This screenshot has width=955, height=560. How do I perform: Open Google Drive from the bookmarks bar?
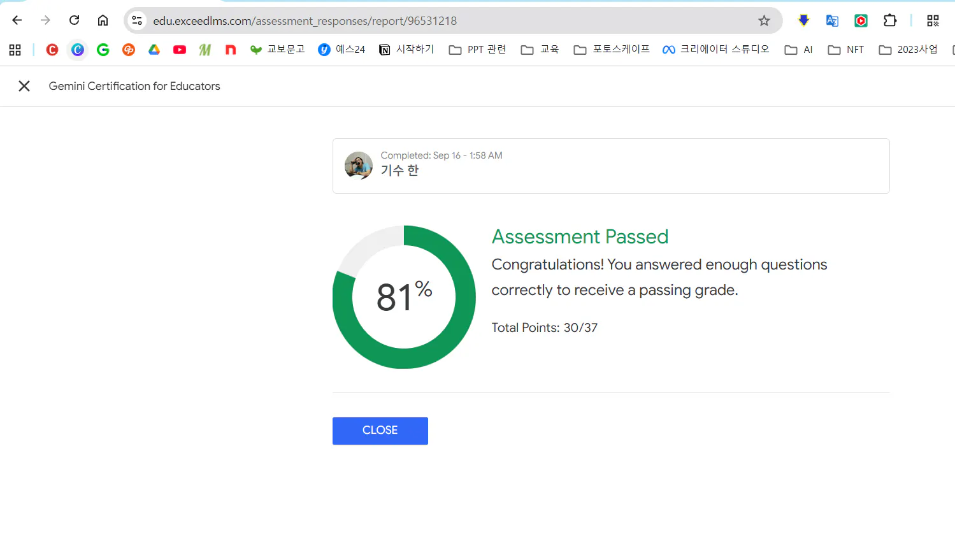[x=154, y=49]
